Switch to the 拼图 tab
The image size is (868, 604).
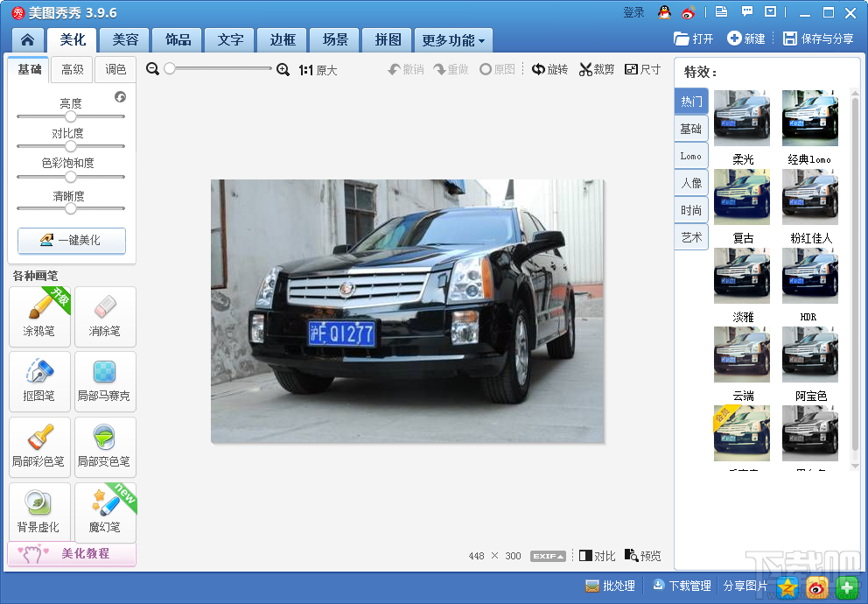pyautogui.click(x=388, y=40)
